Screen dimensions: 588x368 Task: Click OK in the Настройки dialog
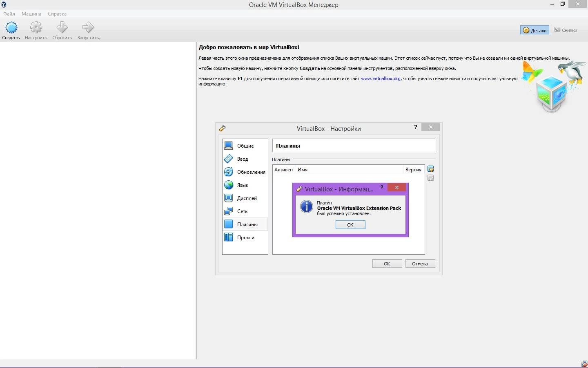387,264
